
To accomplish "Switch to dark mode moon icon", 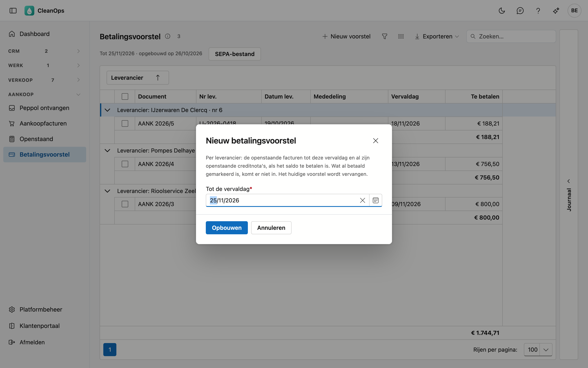I will click(x=502, y=11).
